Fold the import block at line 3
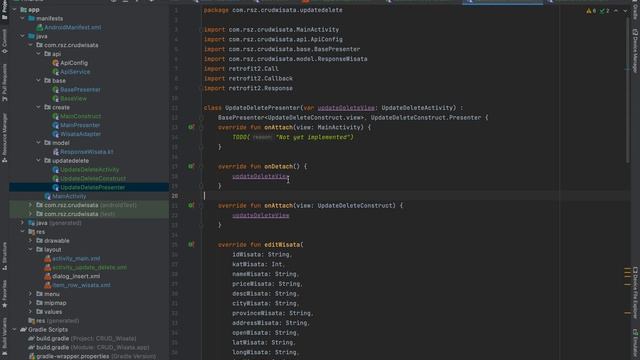 point(201,30)
